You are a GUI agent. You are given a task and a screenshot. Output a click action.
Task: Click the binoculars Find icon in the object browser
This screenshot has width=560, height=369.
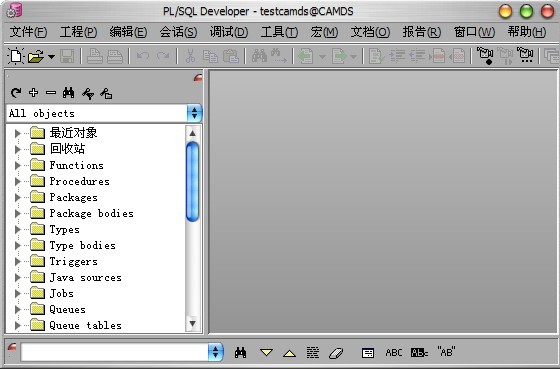(x=68, y=93)
